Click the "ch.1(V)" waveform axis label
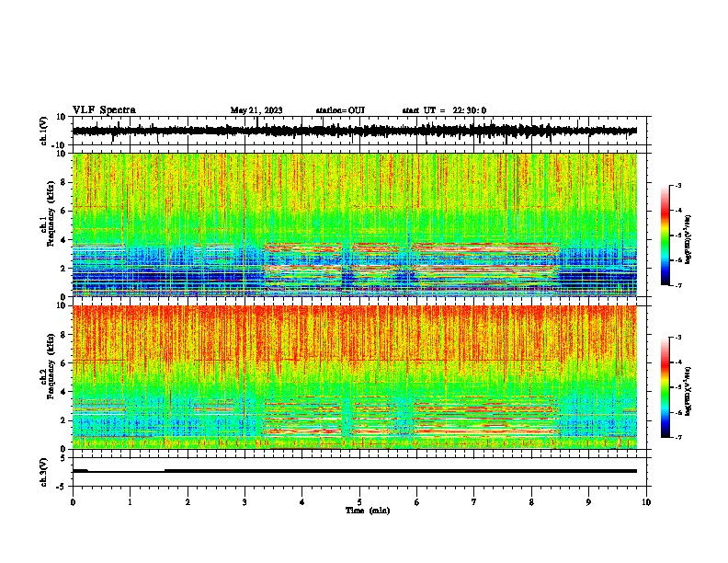This screenshot has width=728, height=563. coord(44,131)
